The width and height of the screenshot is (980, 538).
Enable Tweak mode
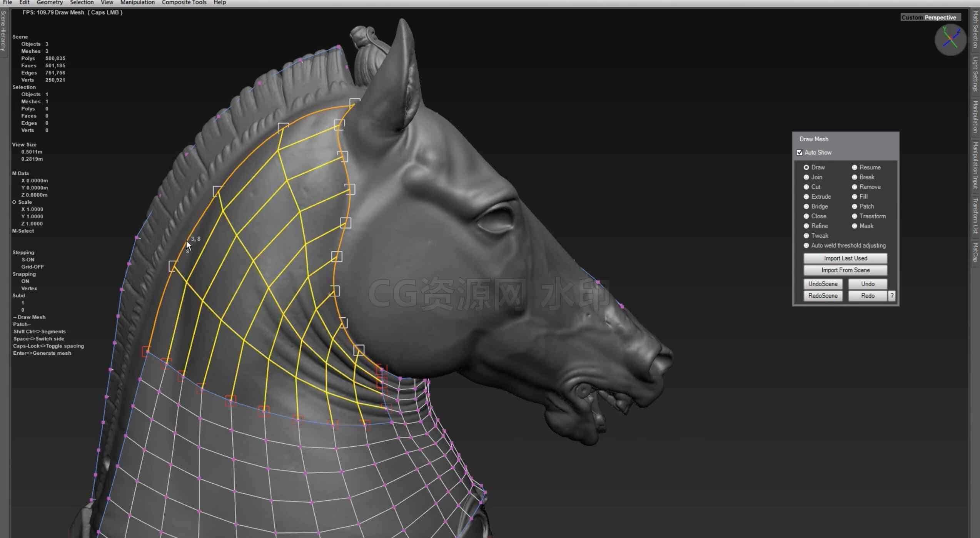[806, 236]
